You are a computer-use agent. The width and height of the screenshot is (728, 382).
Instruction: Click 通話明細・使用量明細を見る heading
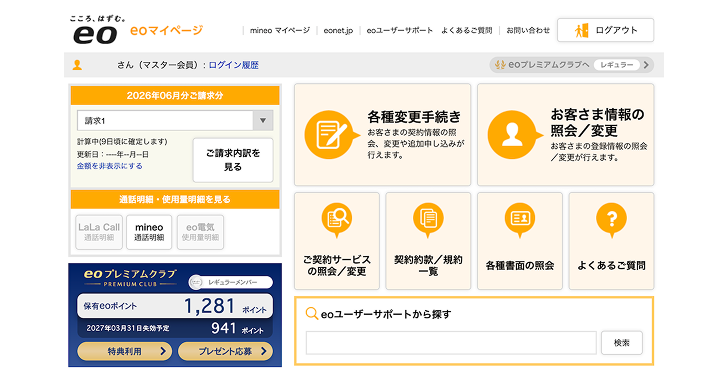(x=175, y=200)
